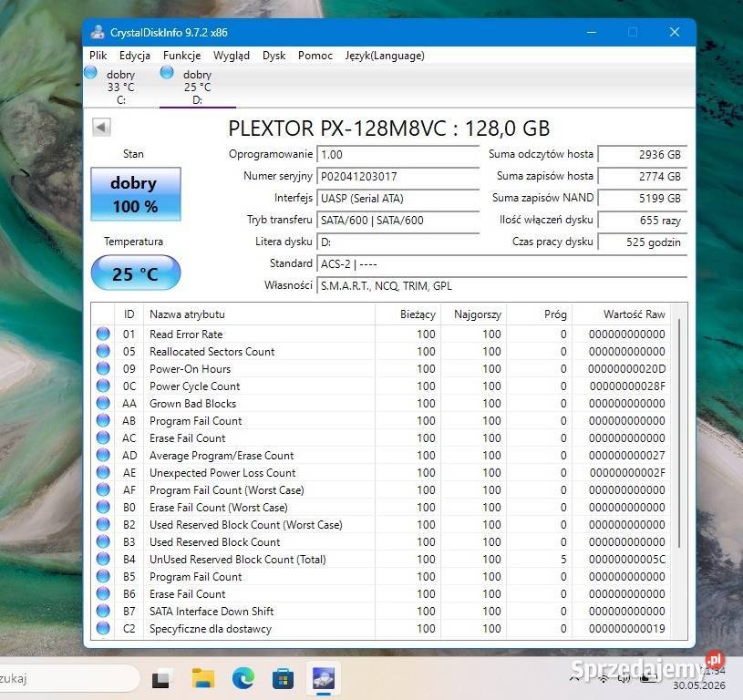Click the taskbar search box
The width and height of the screenshot is (743, 700).
point(69,679)
